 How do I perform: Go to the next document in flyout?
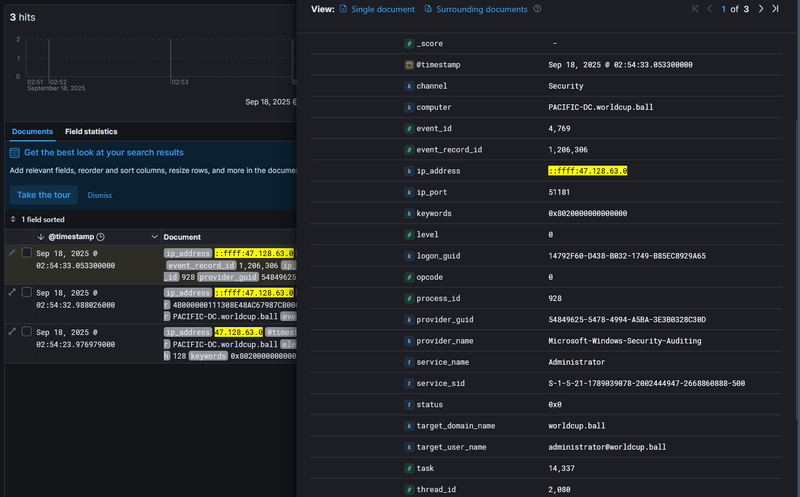tap(761, 9)
